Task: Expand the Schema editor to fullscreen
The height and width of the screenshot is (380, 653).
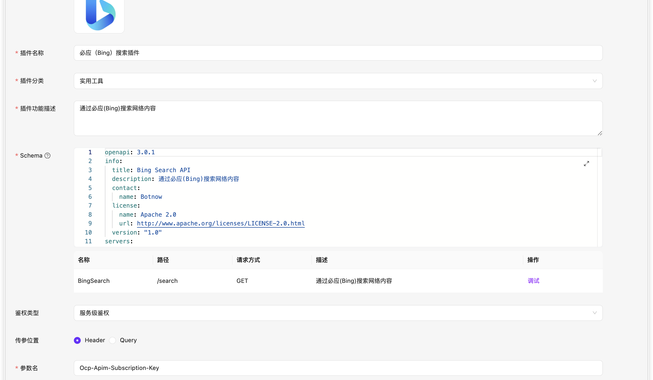Action: [x=586, y=164]
